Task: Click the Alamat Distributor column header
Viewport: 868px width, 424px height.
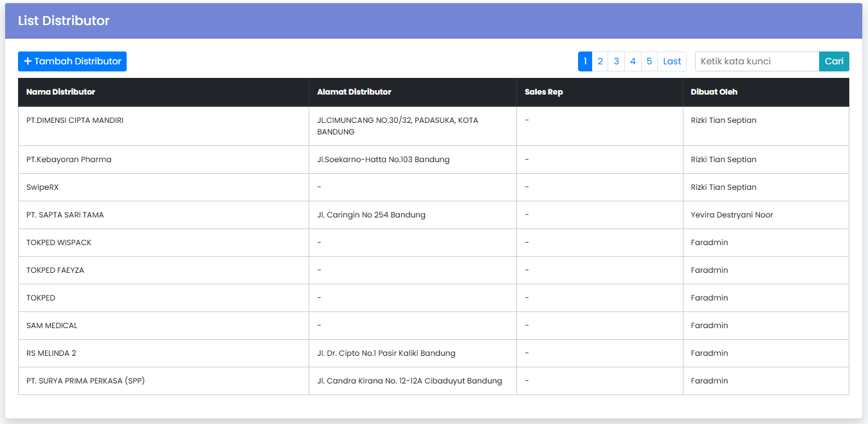Action: coord(354,92)
